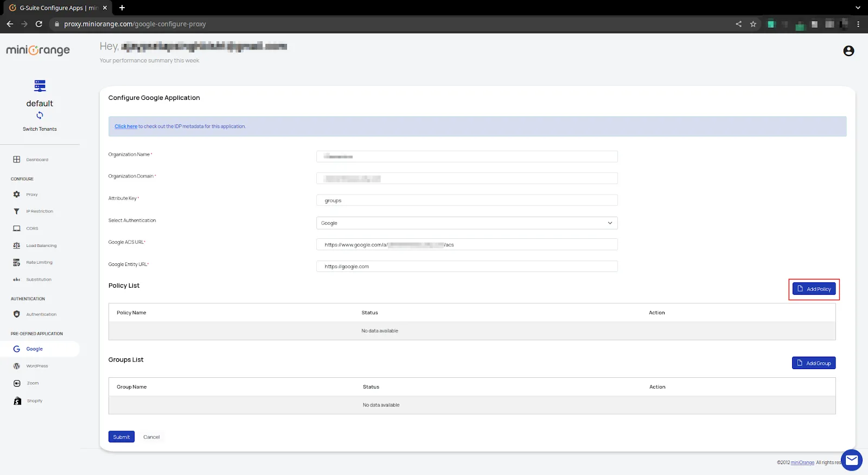Open the WordPress predefined application
868x475 pixels.
[37, 366]
